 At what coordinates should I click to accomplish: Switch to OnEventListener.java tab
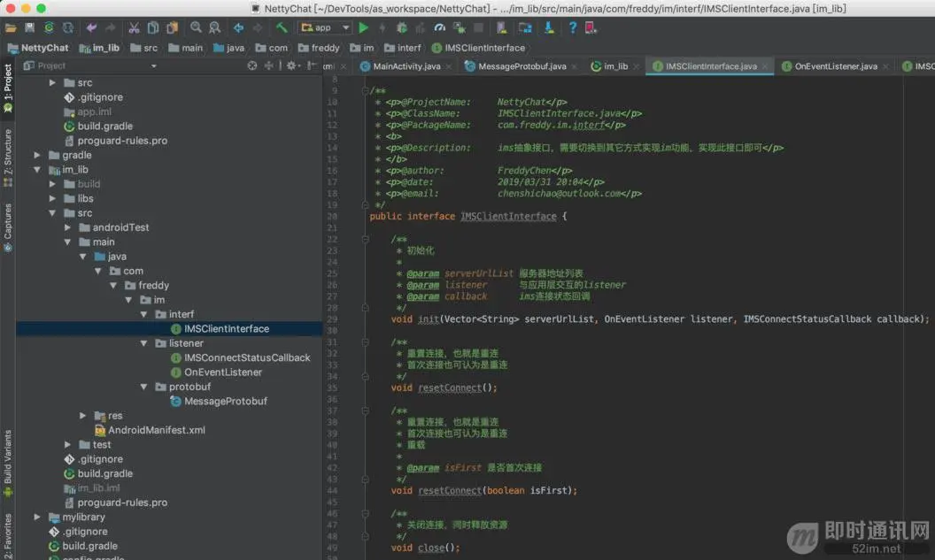pyautogui.click(x=836, y=66)
